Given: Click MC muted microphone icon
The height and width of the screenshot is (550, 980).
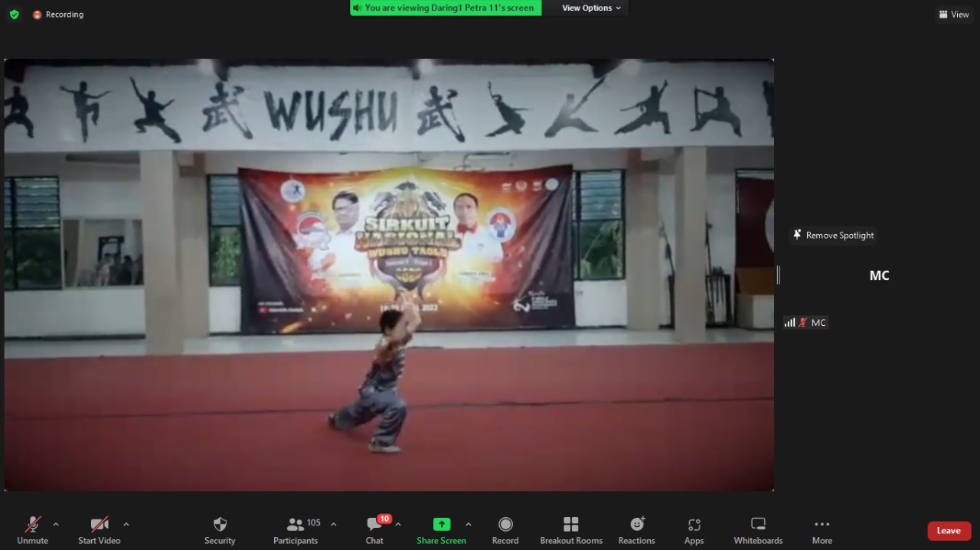Looking at the screenshot, I should [803, 323].
